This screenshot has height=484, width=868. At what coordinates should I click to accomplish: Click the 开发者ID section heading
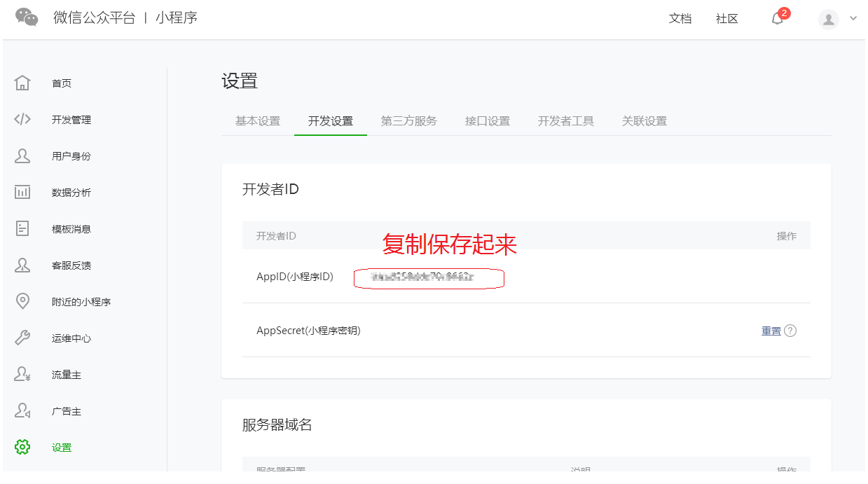click(x=270, y=189)
